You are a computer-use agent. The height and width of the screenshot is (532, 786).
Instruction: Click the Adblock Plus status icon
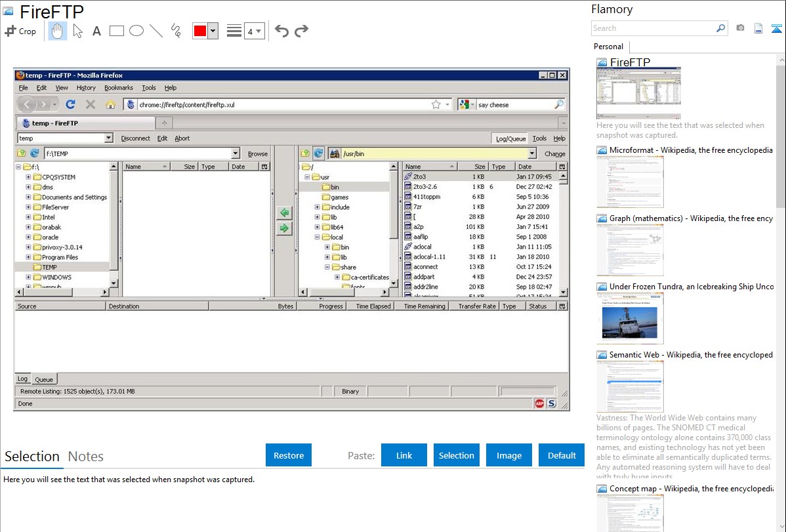pyautogui.click(x=539, y=403)
